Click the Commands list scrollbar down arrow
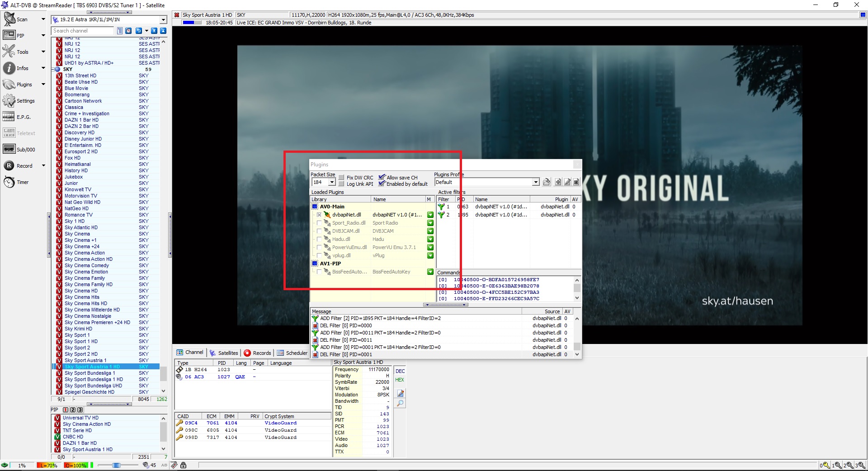 pos(577,298)
